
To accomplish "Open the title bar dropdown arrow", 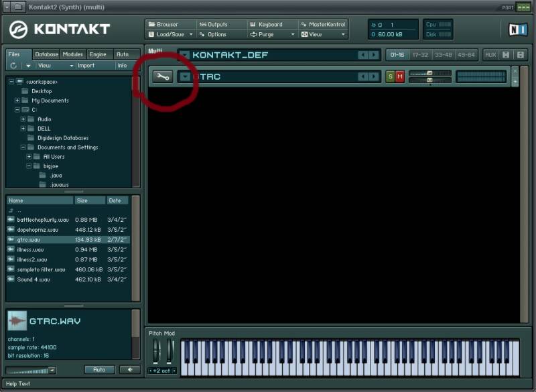I will point(7,7).
